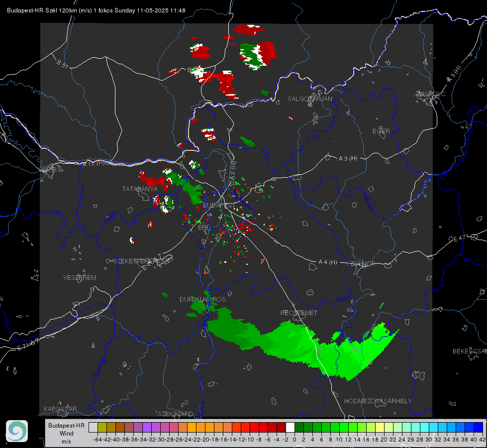The height and width of the screenshot is (448, 487).
Task: Select the BEKESCSABA label at the map edge
Action: (x=470, y=351)
